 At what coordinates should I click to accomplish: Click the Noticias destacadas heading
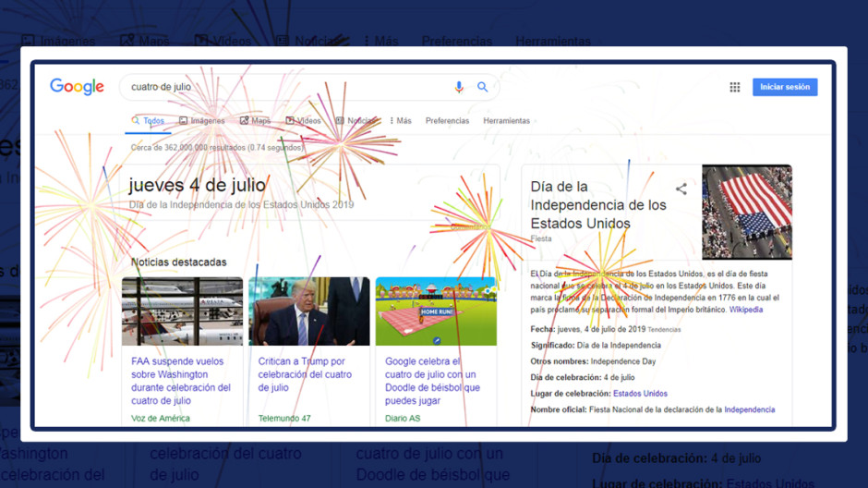pos(178,262)
